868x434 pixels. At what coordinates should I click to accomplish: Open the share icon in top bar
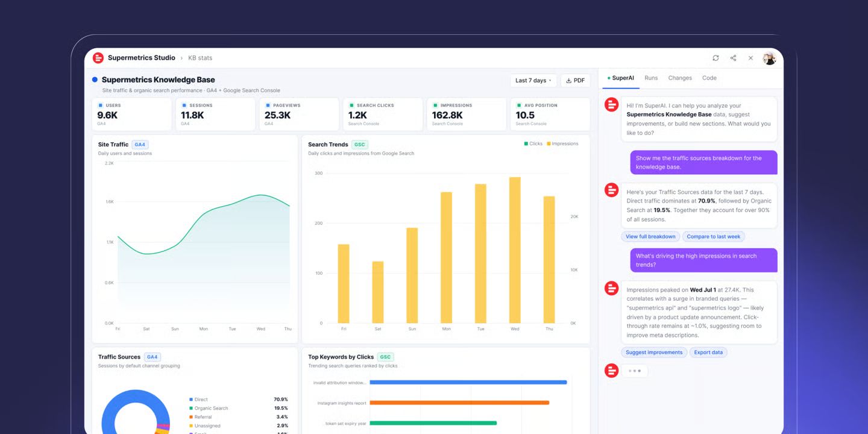[x=733, y=58]
